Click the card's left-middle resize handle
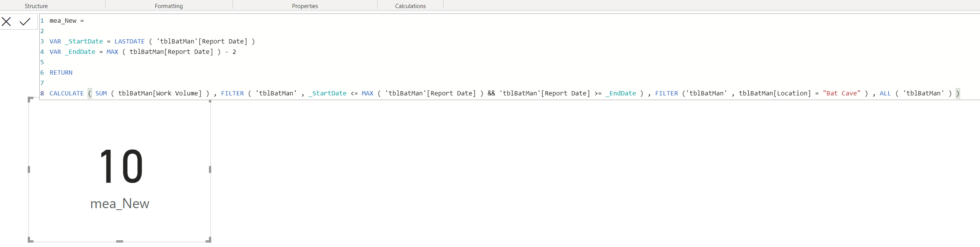Viewport: 980px width, 247px height. click(29, 169)
